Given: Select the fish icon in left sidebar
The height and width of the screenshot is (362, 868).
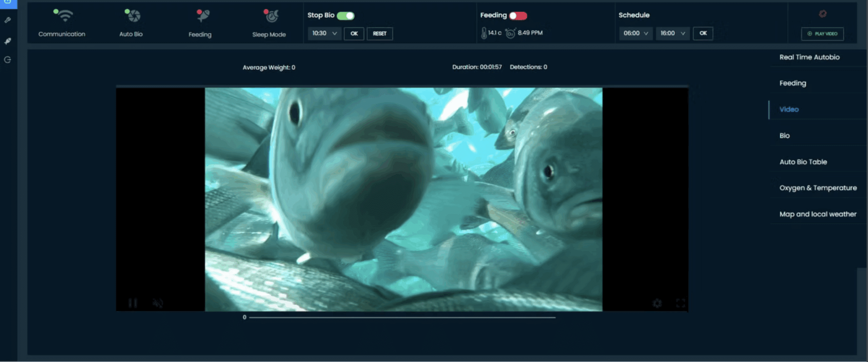Looking at the screenshot, I should pyautogui.click(x=7, y=41).
